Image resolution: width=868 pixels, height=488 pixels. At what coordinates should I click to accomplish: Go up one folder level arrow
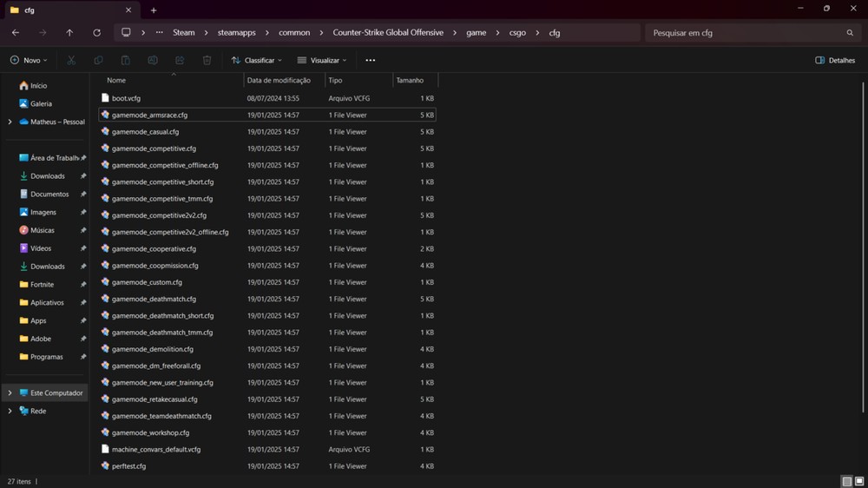69,33
